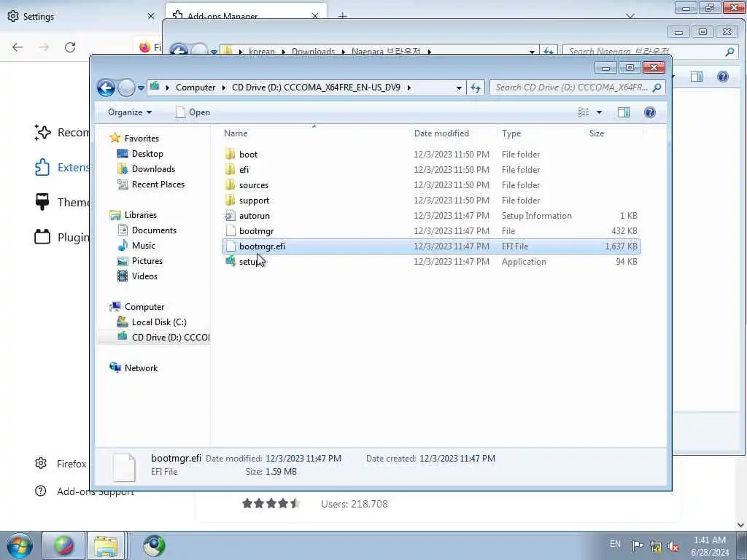The image size is (747, 560).
Task: Select the bootmgr file
Action: click(x=256, y=231)
